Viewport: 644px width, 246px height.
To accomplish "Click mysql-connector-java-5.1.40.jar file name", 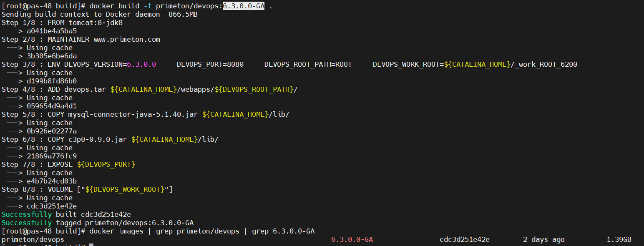I will [x=133, y=114].
